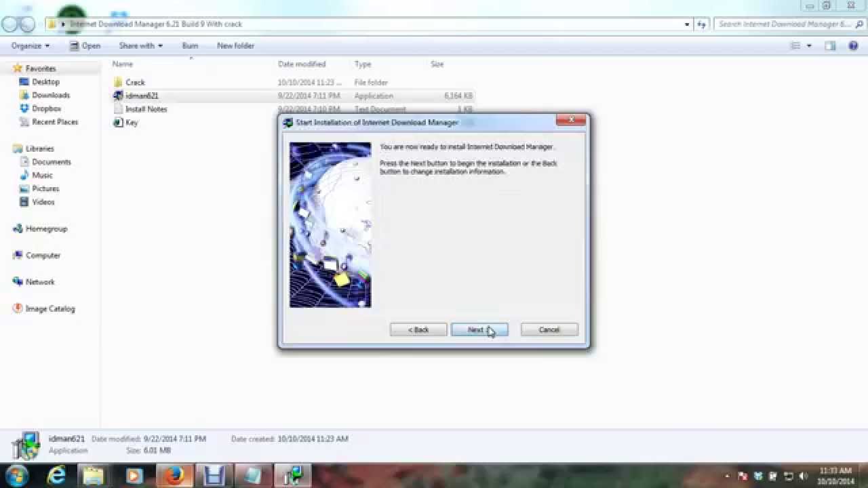Click the idman621 file icon
This screenshot has width=868, height=488.
pyautogui.click(x=118, y=96)
